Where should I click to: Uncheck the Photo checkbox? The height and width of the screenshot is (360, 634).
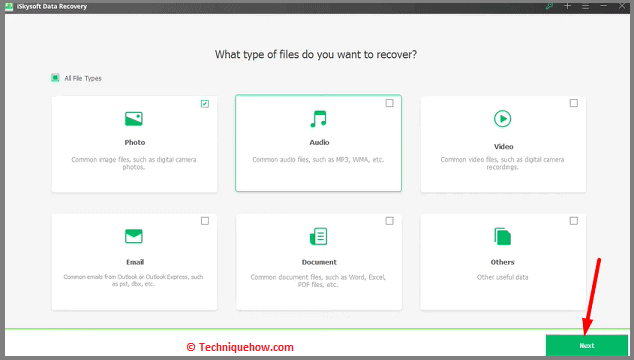pyautogui.click(x=205, y=104)
